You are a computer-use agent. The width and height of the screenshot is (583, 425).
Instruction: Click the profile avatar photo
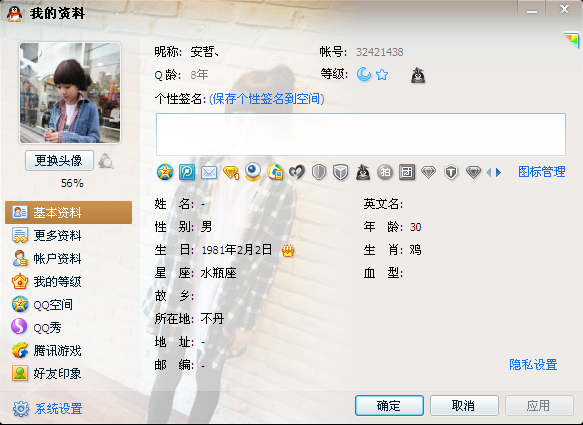[x=70, y=93]
